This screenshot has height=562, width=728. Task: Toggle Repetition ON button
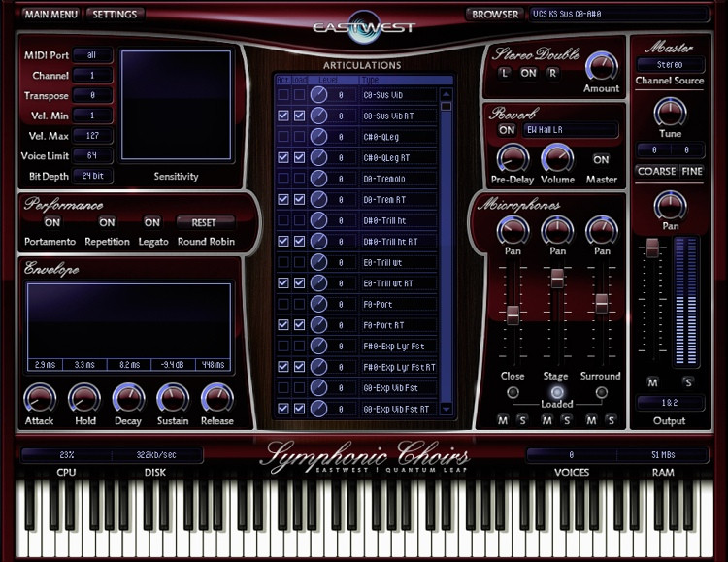coord(107,222)
